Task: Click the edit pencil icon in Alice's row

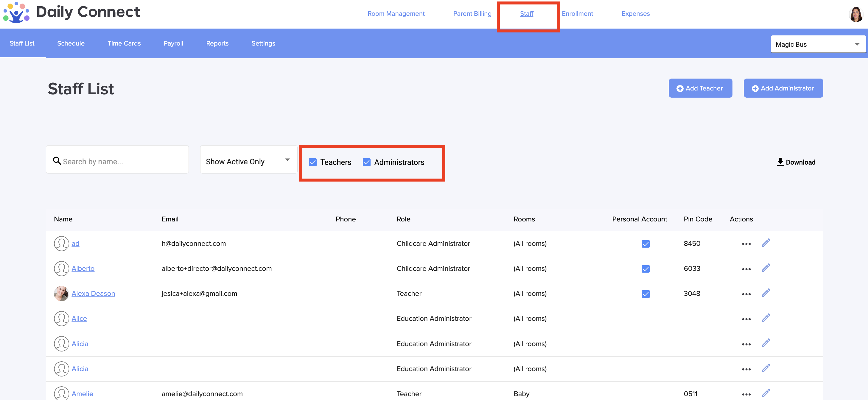Action: (766, 318)
